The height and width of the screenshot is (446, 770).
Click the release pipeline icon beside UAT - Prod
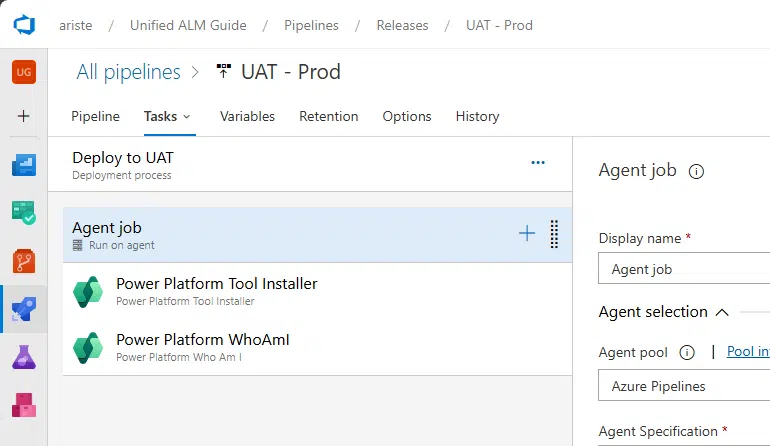[x=223, y=71]
